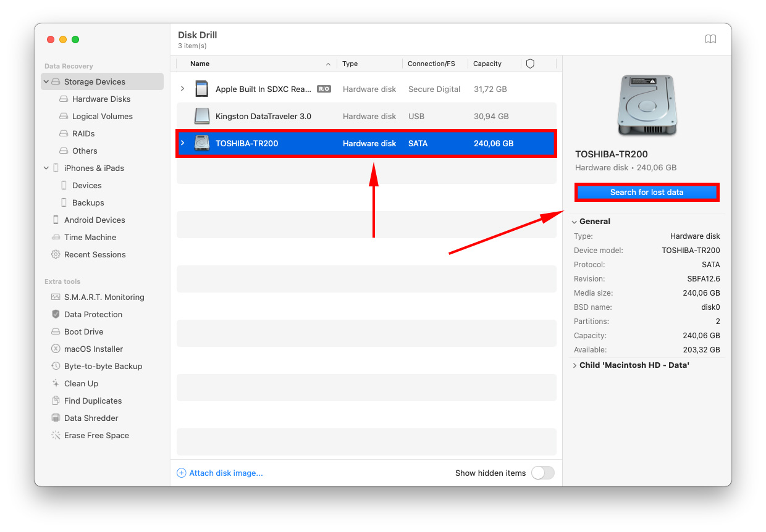The width and height of the screenshot is (766, 532).
Task: Collapse the Storage Devices tree
Action: (46, 81)
